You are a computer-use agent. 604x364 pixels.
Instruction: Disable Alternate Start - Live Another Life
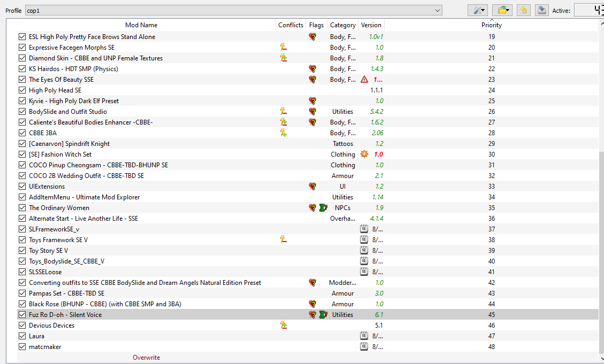pos(22,219)
